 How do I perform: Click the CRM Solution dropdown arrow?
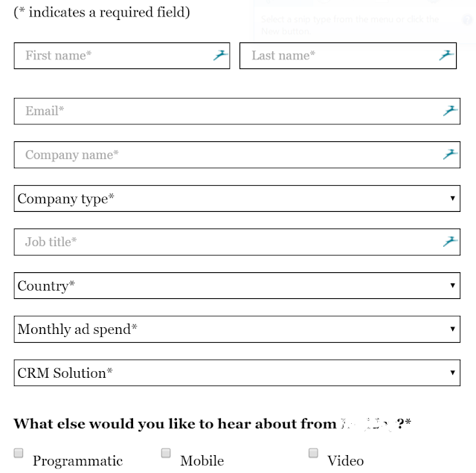tap(452, 373)
